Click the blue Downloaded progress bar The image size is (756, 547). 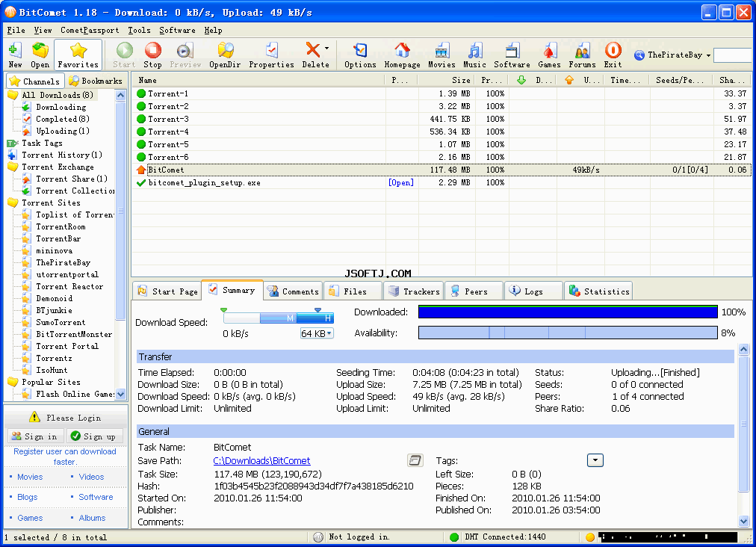[568, 312]
